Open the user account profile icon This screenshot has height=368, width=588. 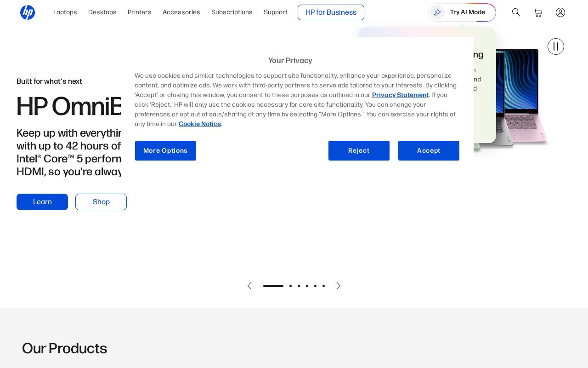click(x=560, y=12)
